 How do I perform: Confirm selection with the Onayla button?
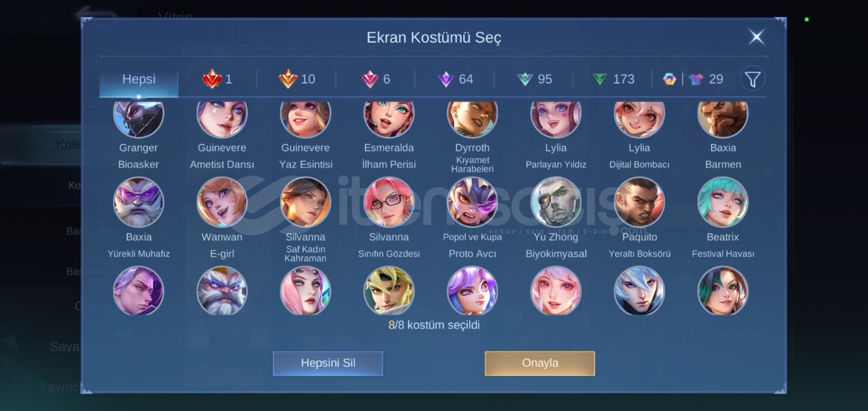click(540, 363)
